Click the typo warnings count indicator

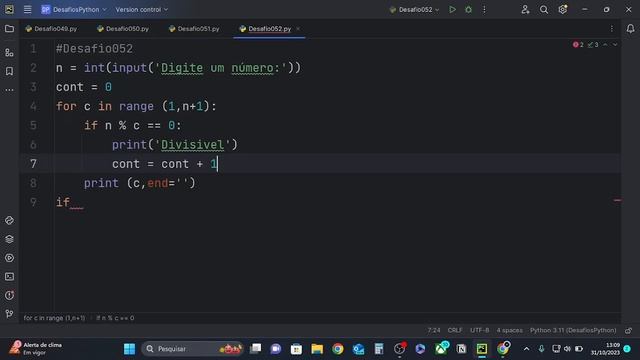593,44
